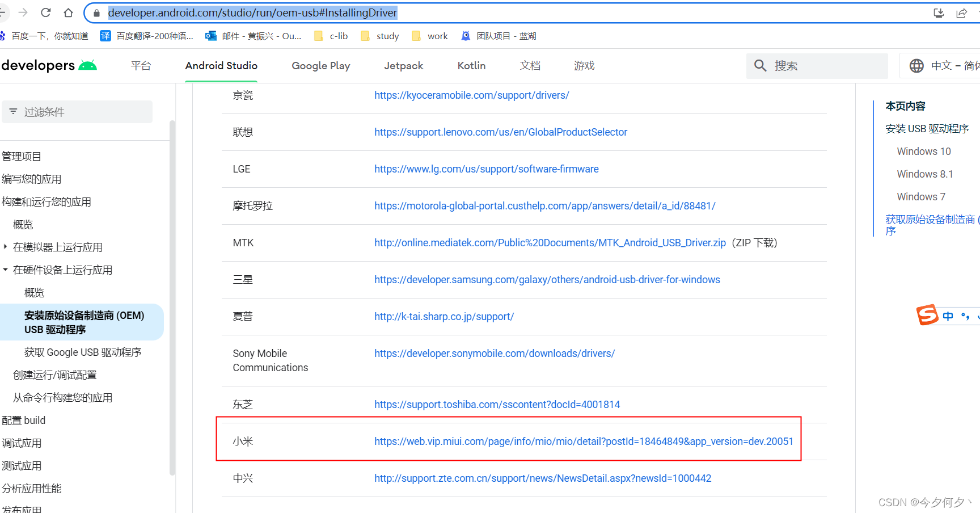Open the Google Play nav tab

pos(320,66)
